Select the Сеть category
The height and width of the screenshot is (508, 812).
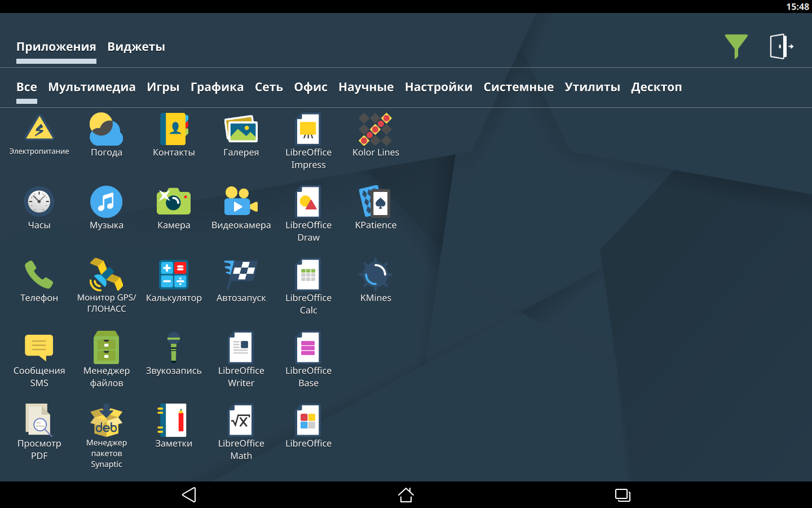(269, 87)
